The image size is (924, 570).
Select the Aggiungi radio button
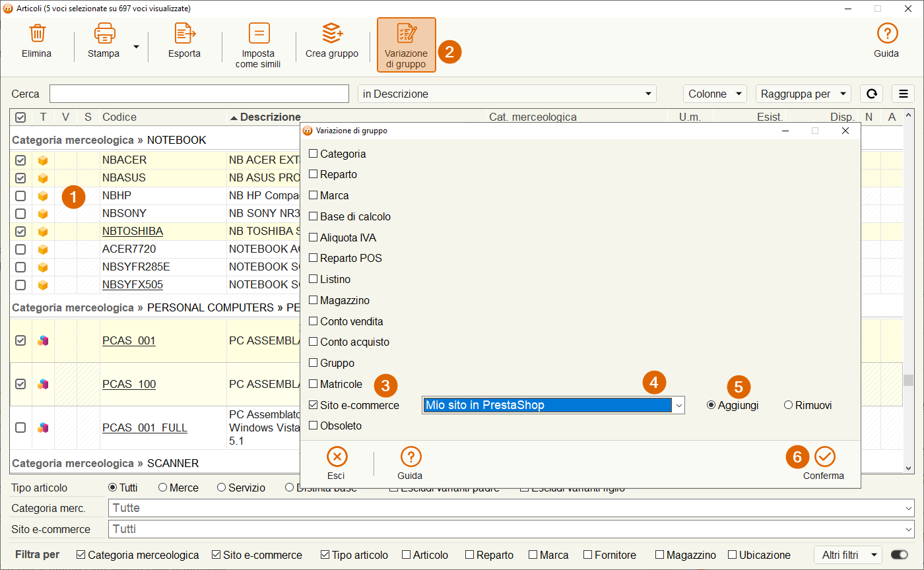click(711, 405)
